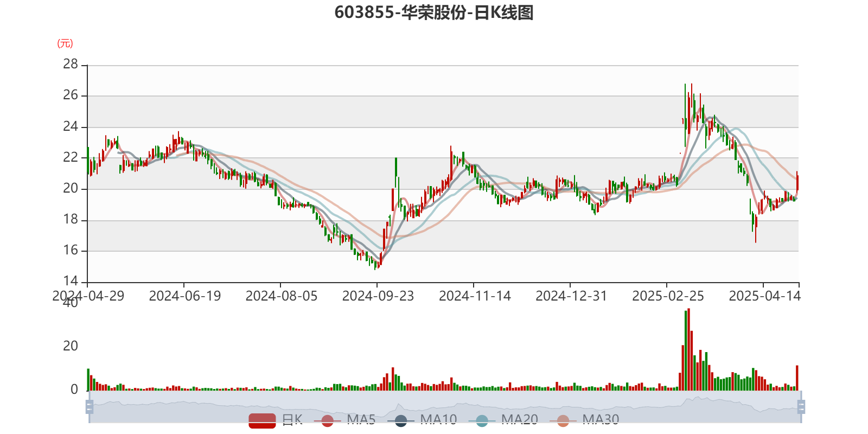The width and height of the screenshot is (868, 434).
Task: Click the 2024-11-14 date label
Action: (x=475, y=296)
